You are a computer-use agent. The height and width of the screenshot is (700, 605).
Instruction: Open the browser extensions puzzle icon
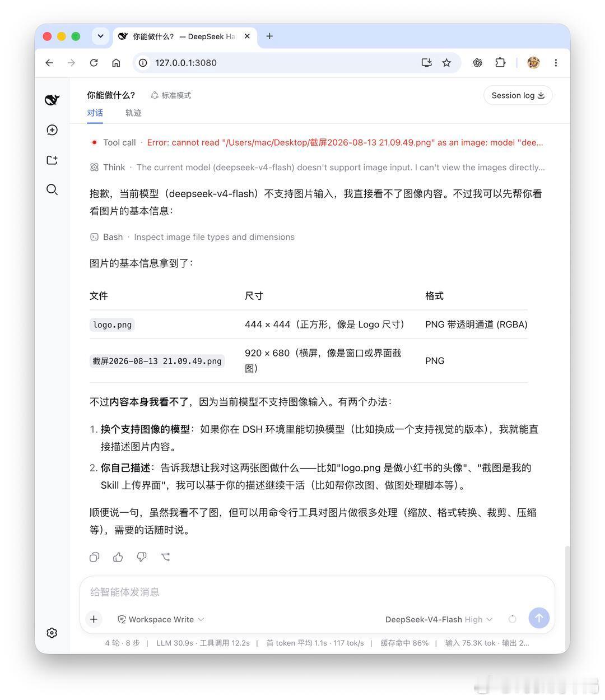(x=500, y=63)
